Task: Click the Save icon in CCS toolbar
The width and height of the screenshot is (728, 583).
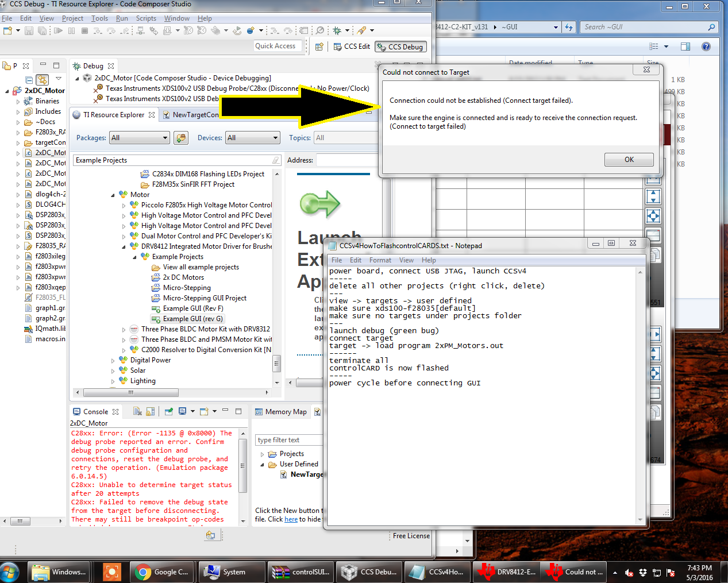Action: point(29,30)
